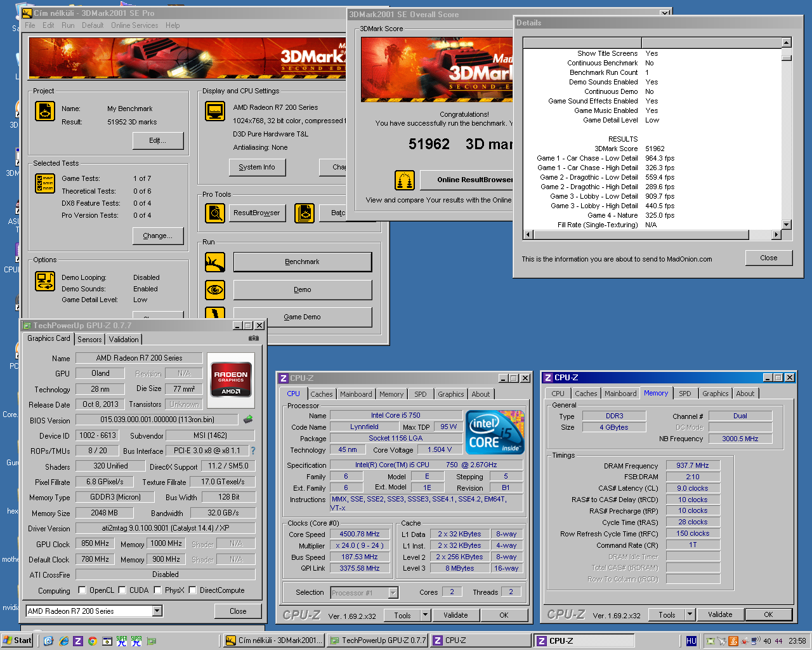Open SPD tab in CPU-Z Memory window
Image resolution: width=812 pixels, height=650 pixels.
[685, 394]
